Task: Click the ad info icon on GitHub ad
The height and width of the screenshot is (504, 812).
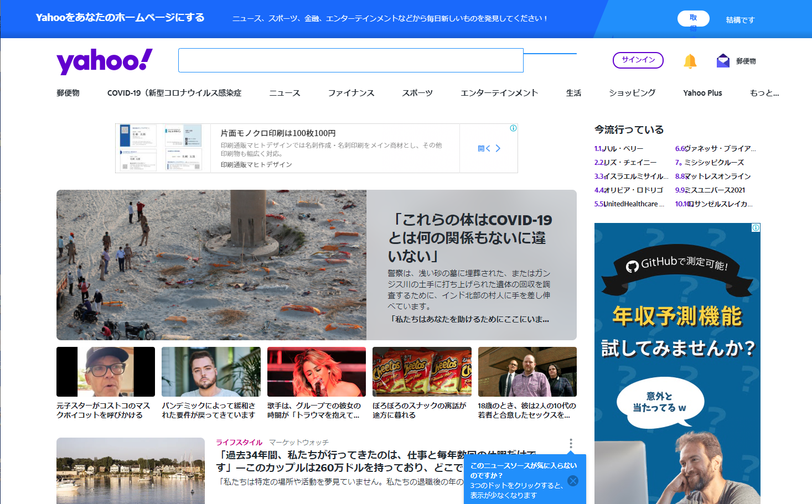Action: 756,227
